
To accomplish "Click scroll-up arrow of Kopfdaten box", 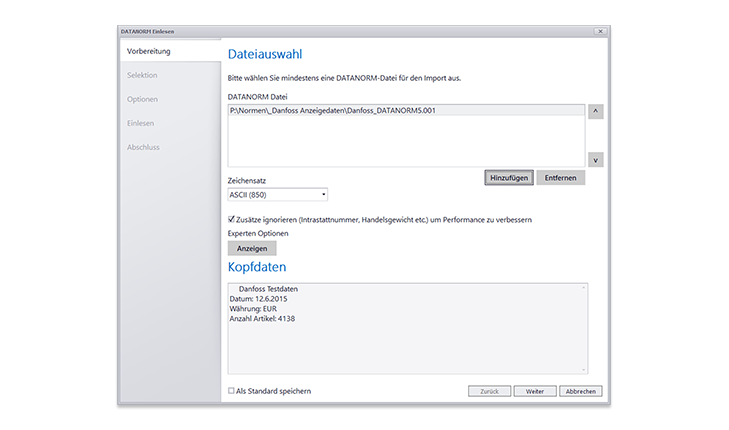I will (583, 288).
